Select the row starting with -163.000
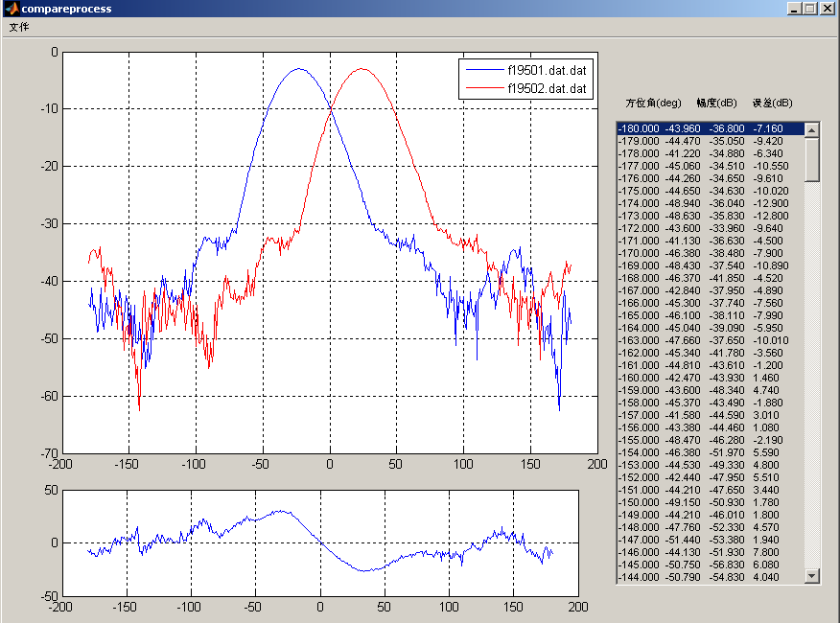The height and width of the screenshot is (623, 840). point(711,340)
